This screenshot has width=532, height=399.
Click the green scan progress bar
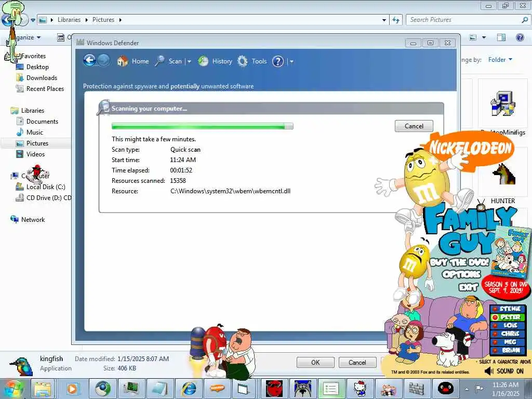(x=203, y=126)
